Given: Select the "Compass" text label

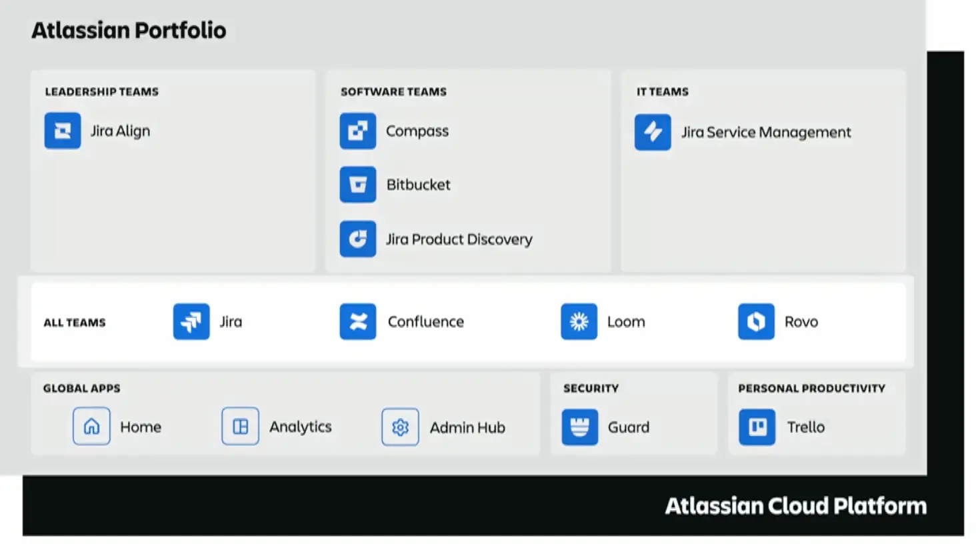Looking at the screenshot, I should click(417, 131).
